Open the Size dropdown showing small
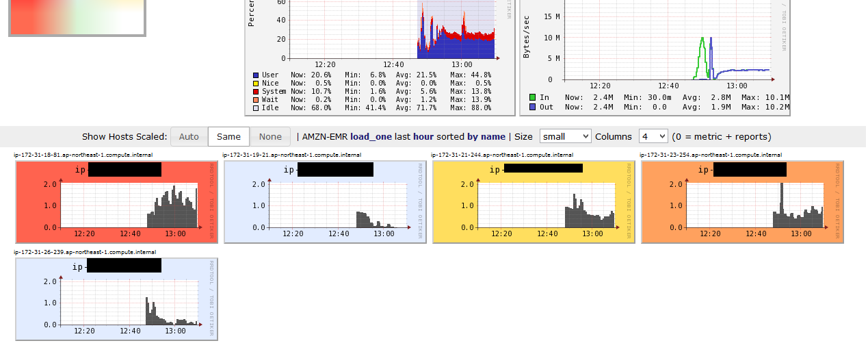868x354 pixels. point(565,136)
